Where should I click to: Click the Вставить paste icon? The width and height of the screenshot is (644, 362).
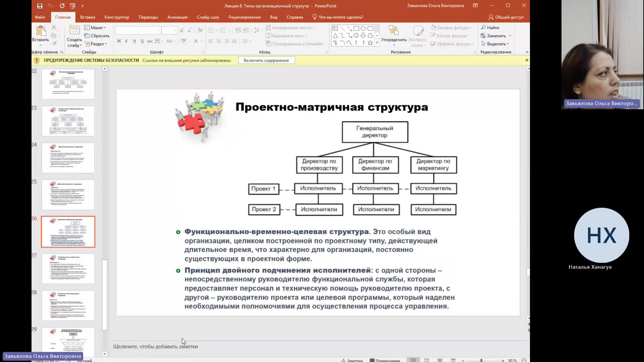pos(41,31)
